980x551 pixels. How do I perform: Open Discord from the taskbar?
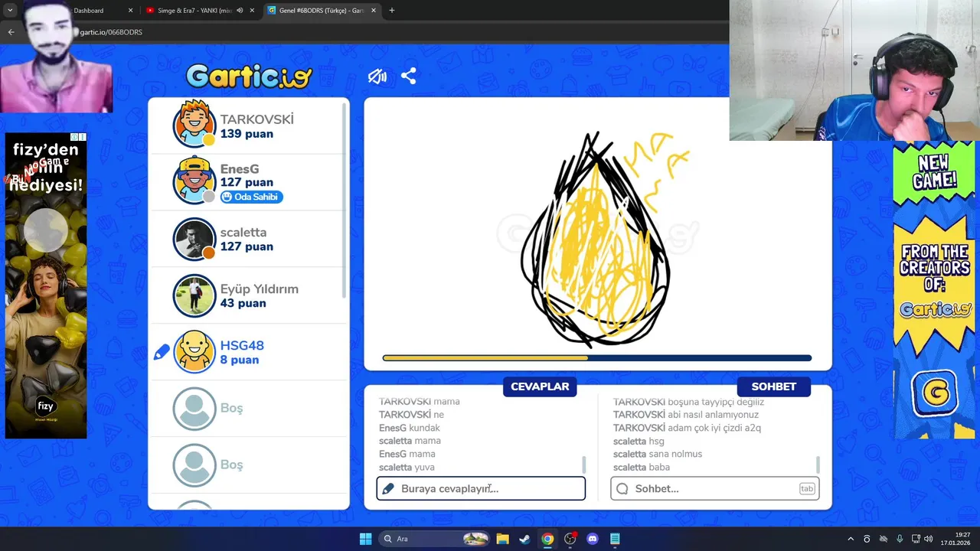coord(592,539)
